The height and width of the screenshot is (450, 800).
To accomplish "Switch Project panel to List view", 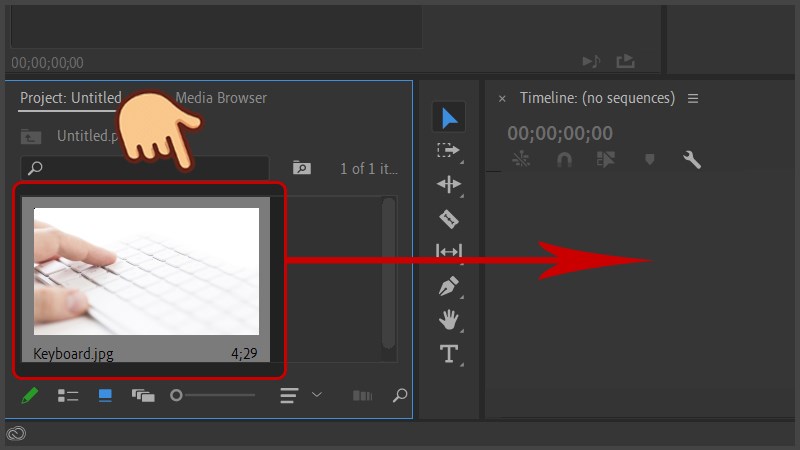I will click(68, 396).
